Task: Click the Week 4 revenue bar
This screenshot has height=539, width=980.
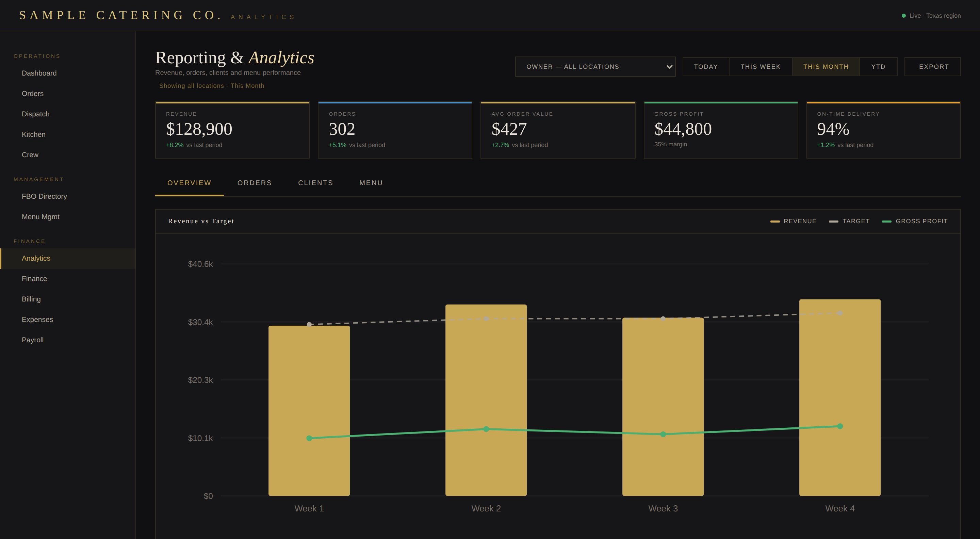Action: 839,397
